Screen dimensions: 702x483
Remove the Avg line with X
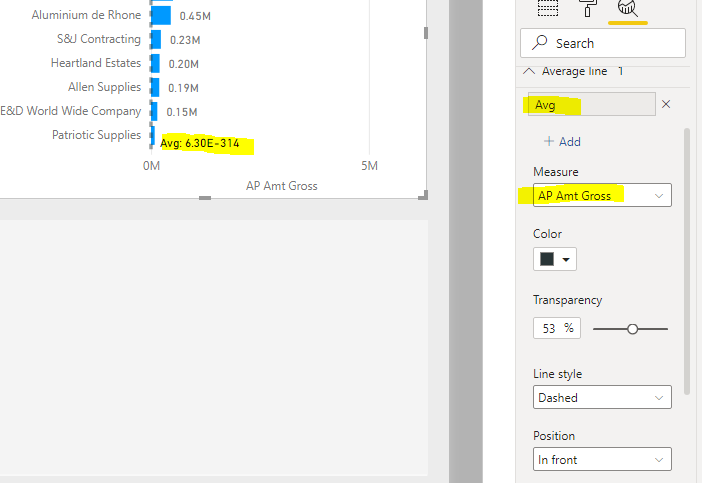pos(666,104)
